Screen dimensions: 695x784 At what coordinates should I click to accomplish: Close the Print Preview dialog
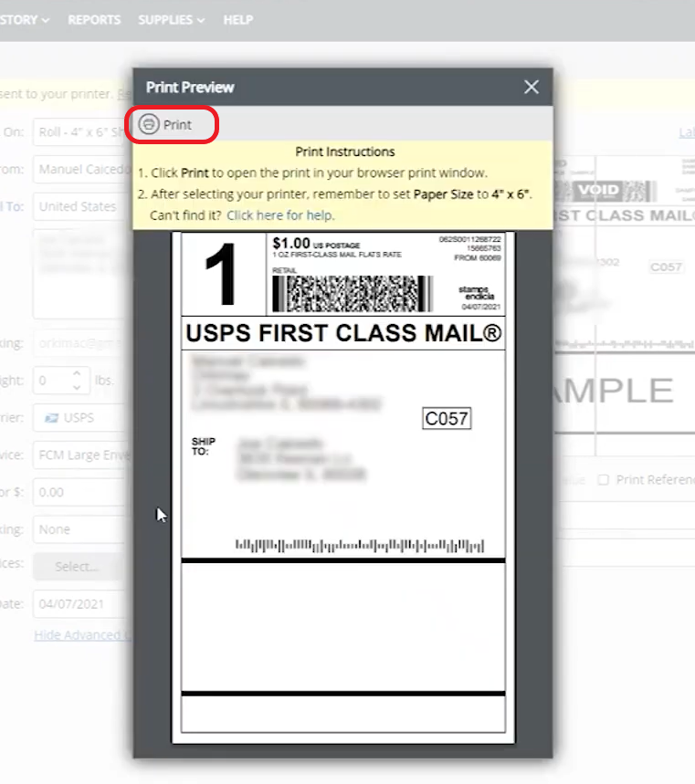click(x=532, y=87)
